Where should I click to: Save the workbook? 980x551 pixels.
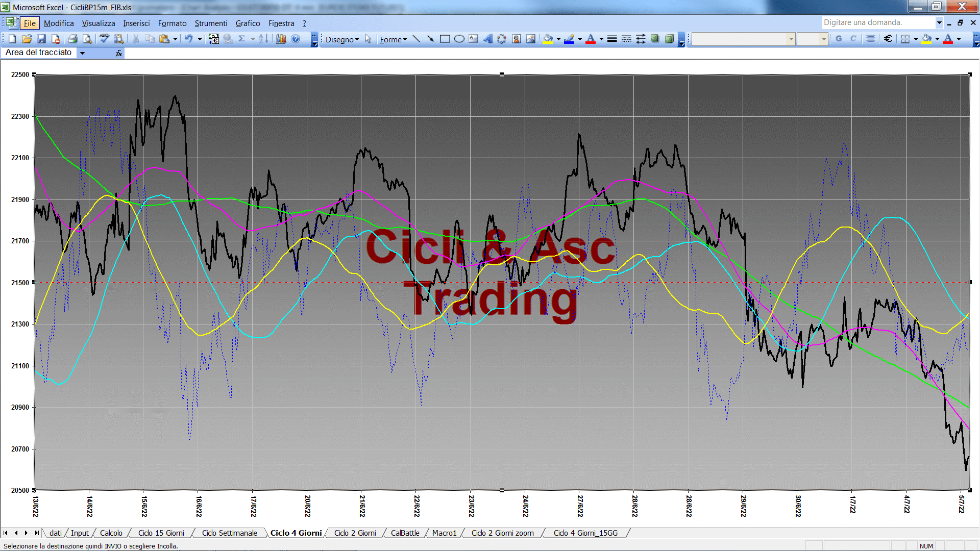tap(41, 39)
